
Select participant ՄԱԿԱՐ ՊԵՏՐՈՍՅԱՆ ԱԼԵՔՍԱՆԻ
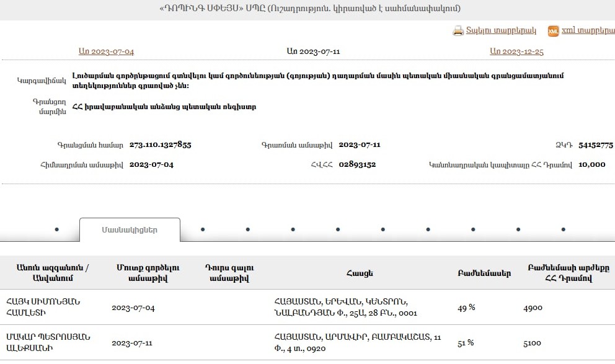coord(48,342)
